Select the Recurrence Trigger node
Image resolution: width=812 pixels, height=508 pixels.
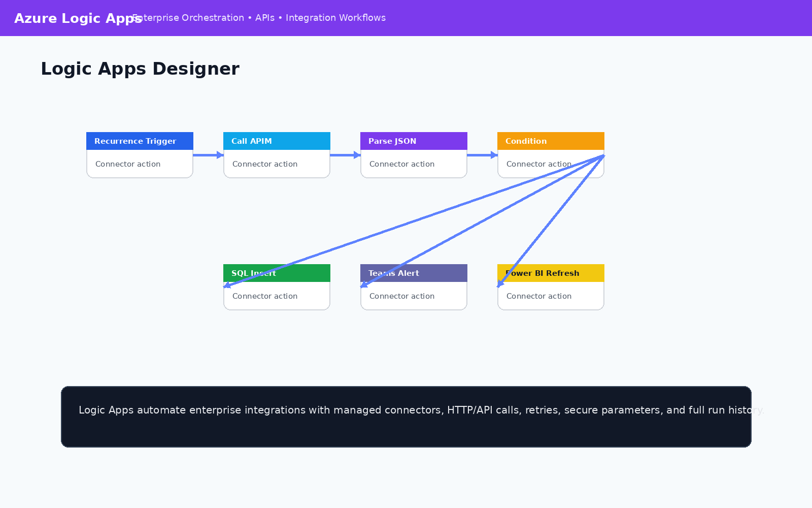[140, 155]
